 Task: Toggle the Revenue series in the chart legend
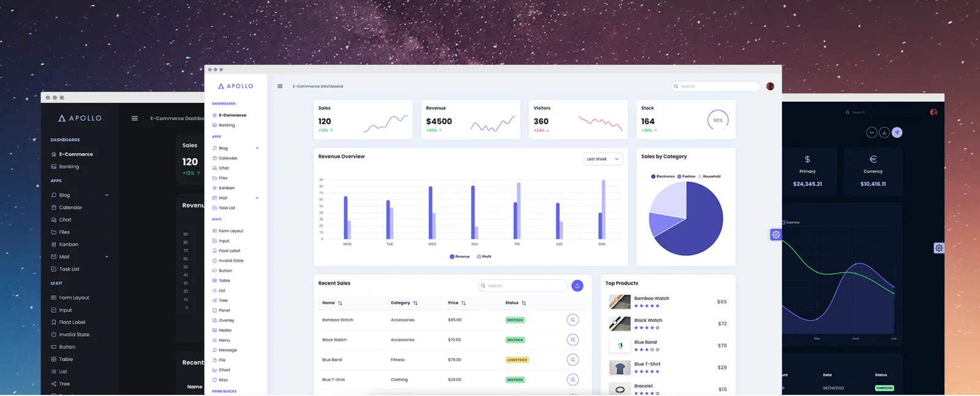coord(459,256)
